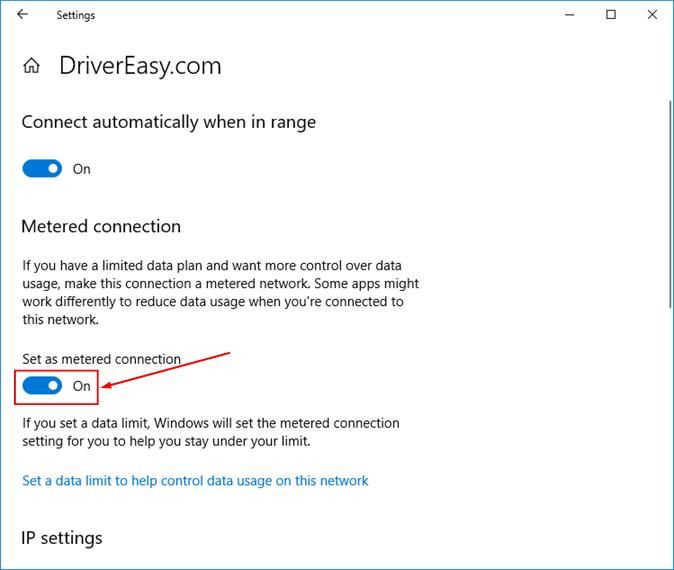Click the On label beside Connect automatically toggle
The width and height of the screenshot is (674, 570).
(82, 169)
